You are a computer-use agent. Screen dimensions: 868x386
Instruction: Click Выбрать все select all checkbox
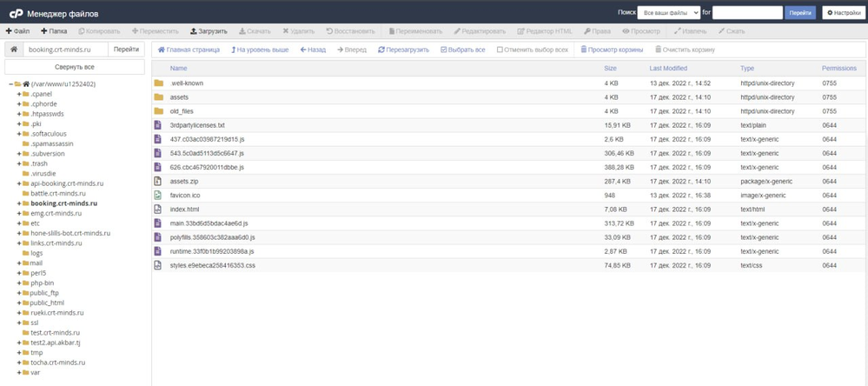[x=443, y=50]
